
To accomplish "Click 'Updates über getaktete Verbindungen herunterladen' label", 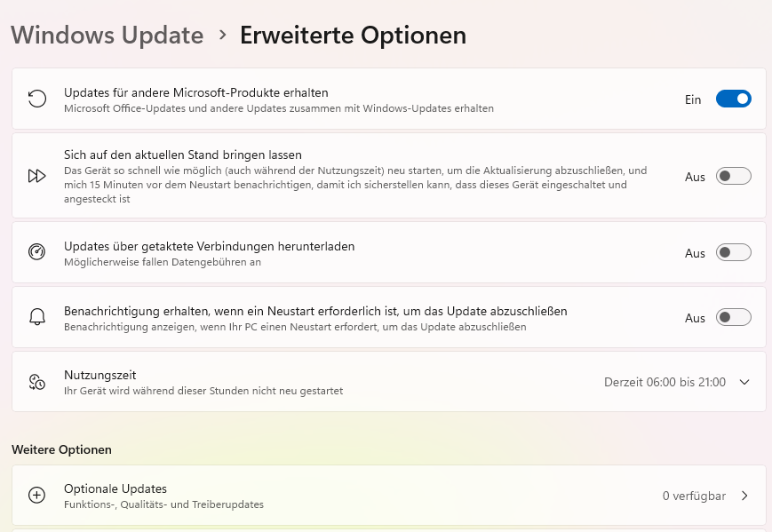I will pos(210,246).
